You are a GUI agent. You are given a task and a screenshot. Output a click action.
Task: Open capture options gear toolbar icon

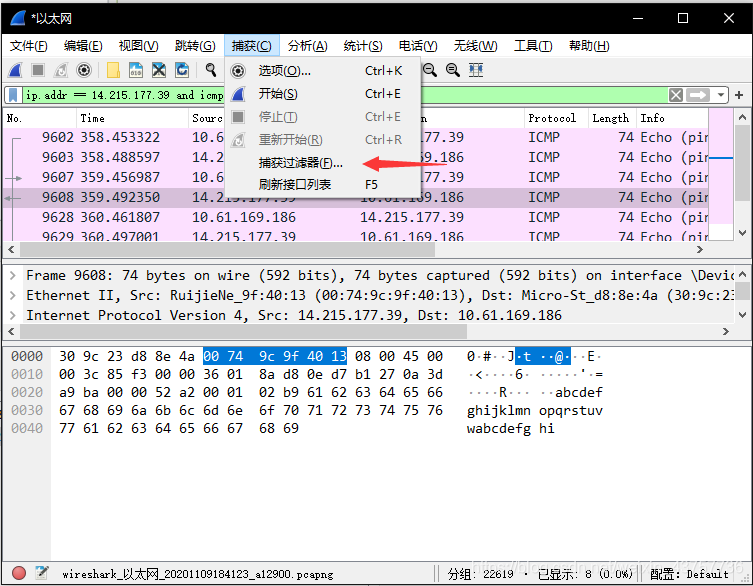(84, 71)
